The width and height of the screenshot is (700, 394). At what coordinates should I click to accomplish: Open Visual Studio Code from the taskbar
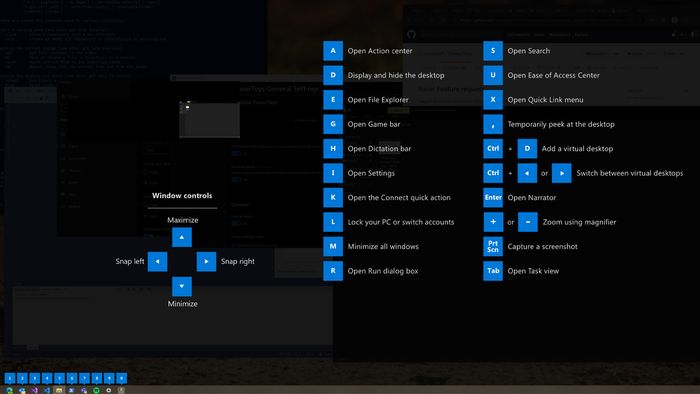[x=47, y=390]
